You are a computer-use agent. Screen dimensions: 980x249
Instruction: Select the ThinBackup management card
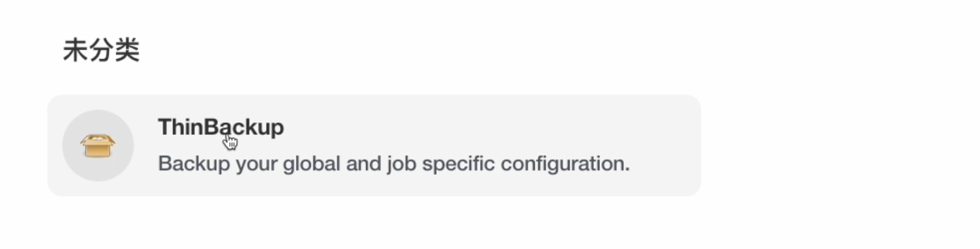(x=374, y=146)
